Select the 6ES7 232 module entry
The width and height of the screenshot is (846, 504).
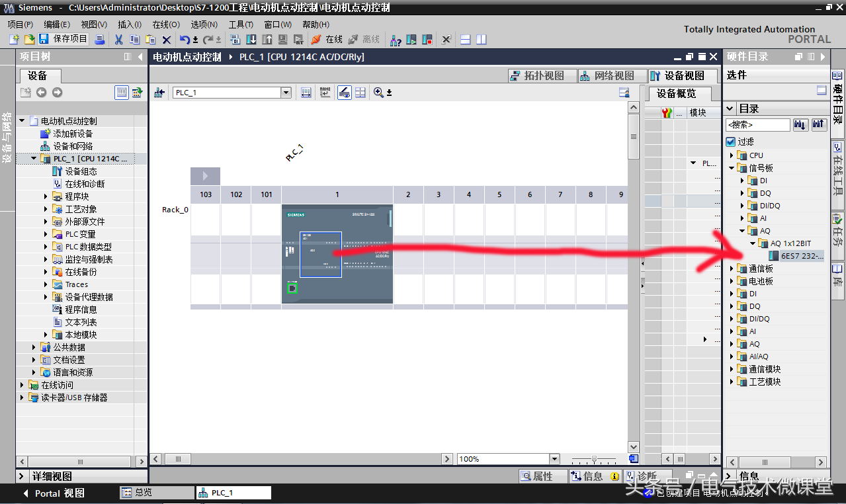796,256
